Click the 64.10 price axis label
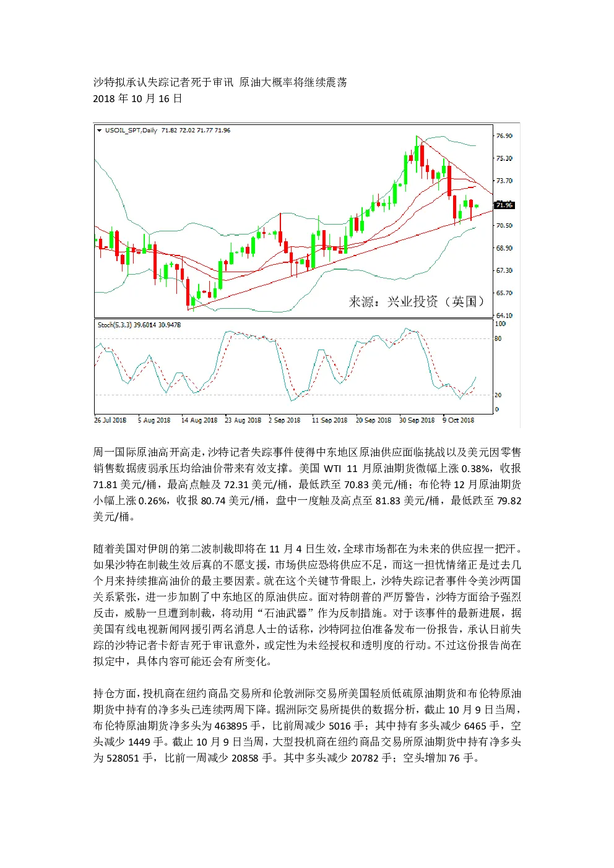The width and height of the screenshot is (614, 868). 504,316
